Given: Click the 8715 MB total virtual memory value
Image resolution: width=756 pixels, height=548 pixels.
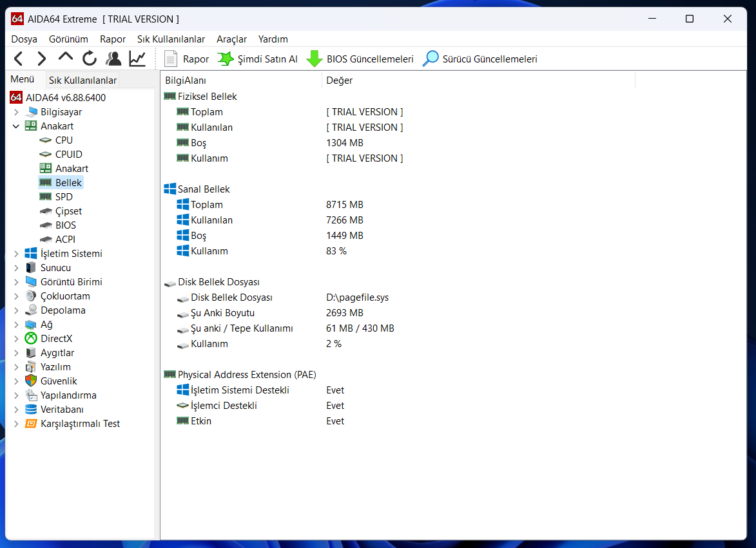Looking at the screenshot, I should 345,205.
